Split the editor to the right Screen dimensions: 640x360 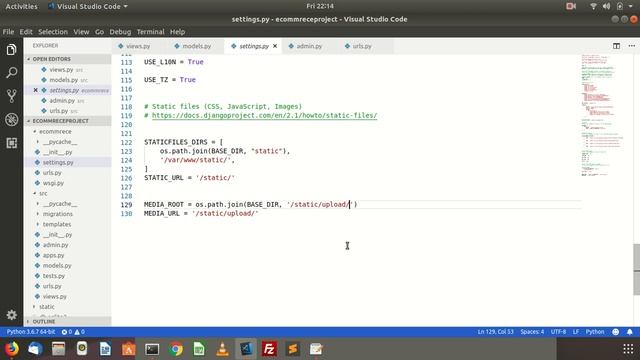pyautogui.click(x=616, y=46)
